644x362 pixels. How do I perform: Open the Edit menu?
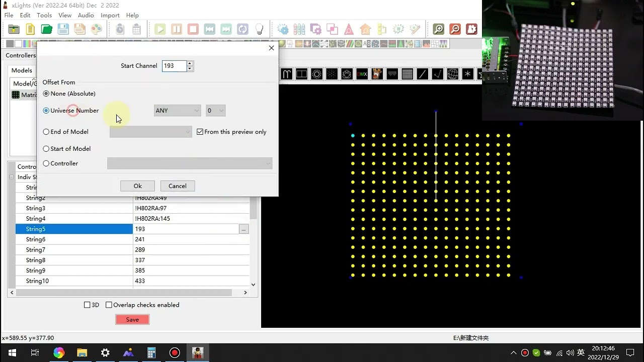pyautogui.click(x=25, y=15)
